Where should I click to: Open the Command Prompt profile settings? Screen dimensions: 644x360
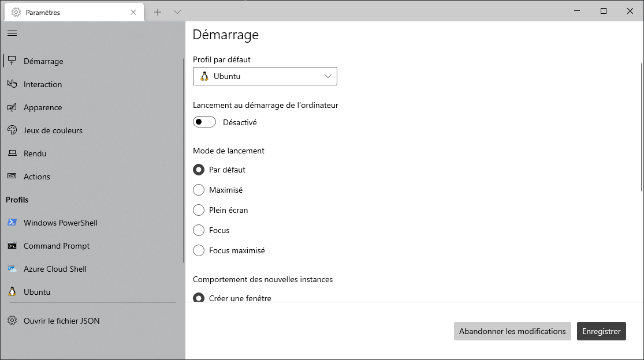(x=92, y=246)
